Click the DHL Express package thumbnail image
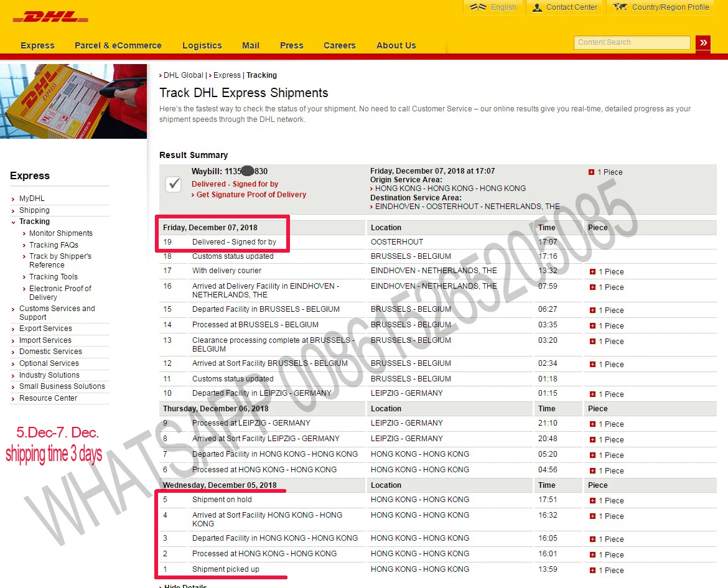This screenshot has width=728, height=588. (73, 101)
